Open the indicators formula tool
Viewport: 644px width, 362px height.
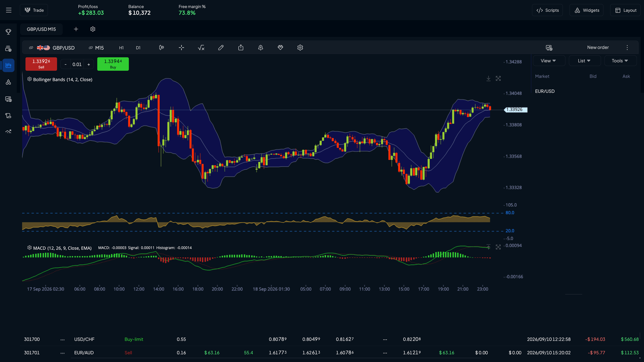(201, 47)
